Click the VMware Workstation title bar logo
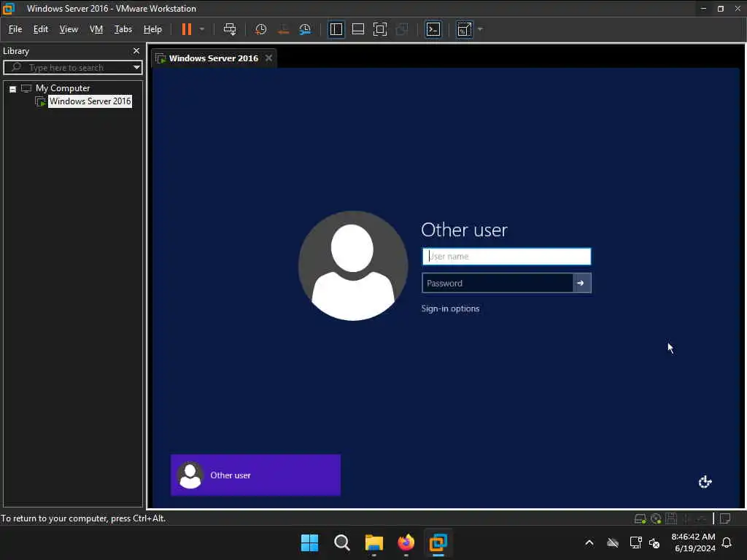The height and width of the screenshot is (560, 747). pos(9,9)
